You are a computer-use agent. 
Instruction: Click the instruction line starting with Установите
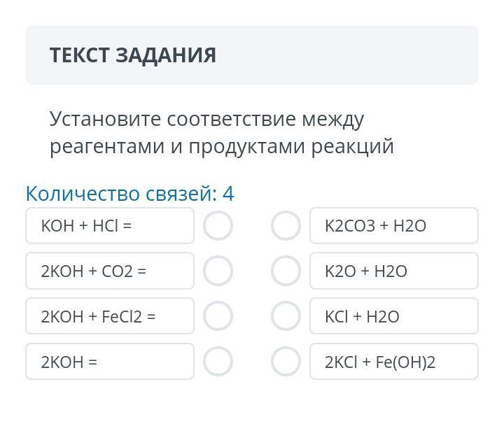click(206, 120)
